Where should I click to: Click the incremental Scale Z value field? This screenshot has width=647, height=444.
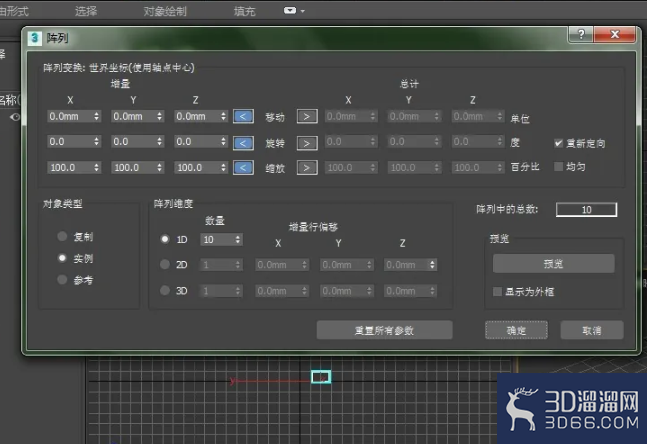(x=197, y=168)
